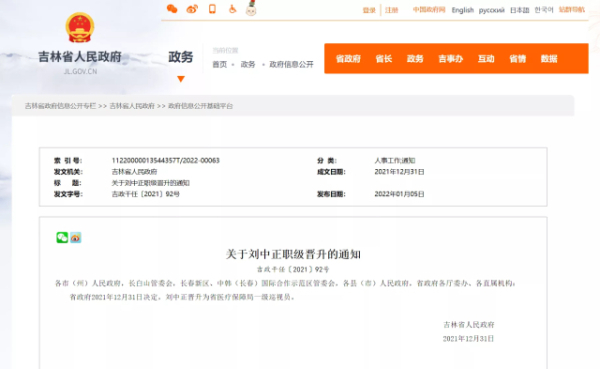Switch to the 한국어 version
Viewport: 600px width, 369px height.
[x=544, y=10]
